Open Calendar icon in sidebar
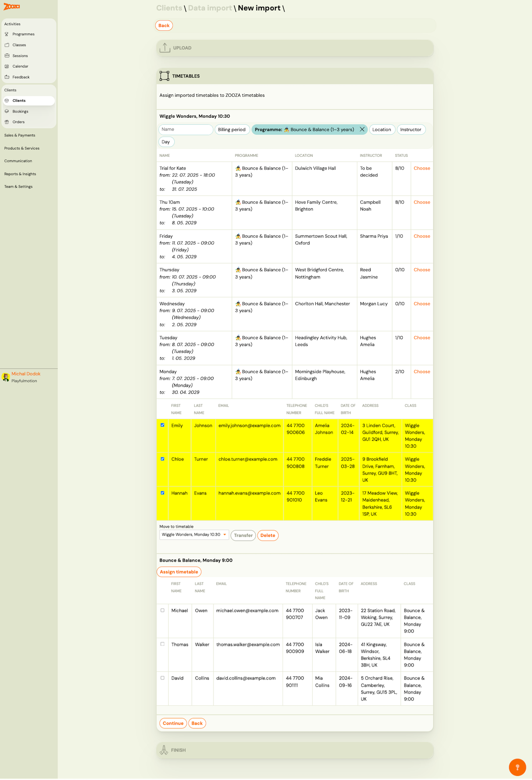The width and height of the screenshot is (532, 780). (7, 66)
